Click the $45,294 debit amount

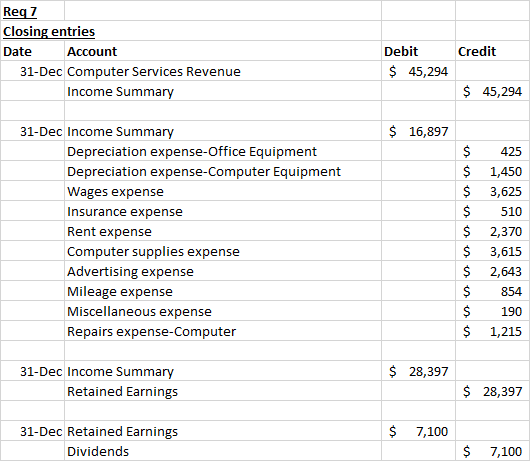418,71
